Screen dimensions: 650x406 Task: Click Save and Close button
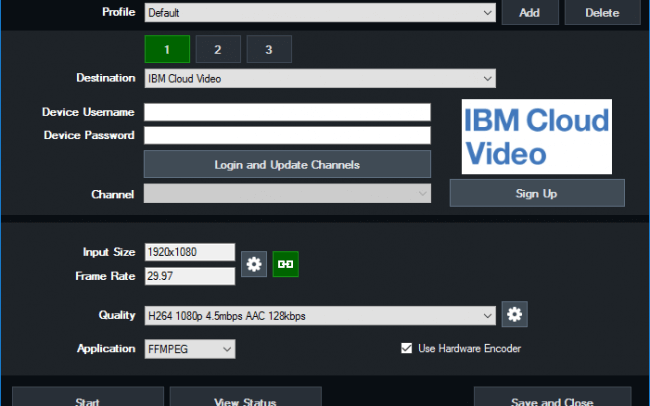[553, 397]
